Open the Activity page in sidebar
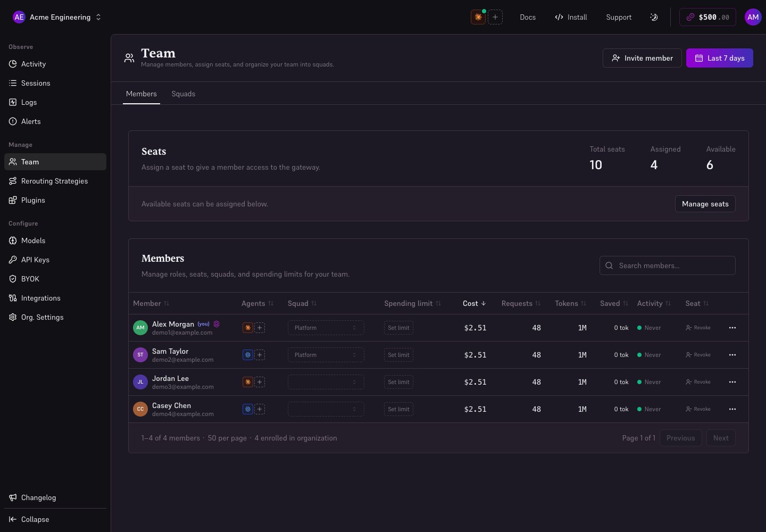Image resolution: width=766 pixels, height=532 pixels. pyautogui.click(x=55, y=64)
